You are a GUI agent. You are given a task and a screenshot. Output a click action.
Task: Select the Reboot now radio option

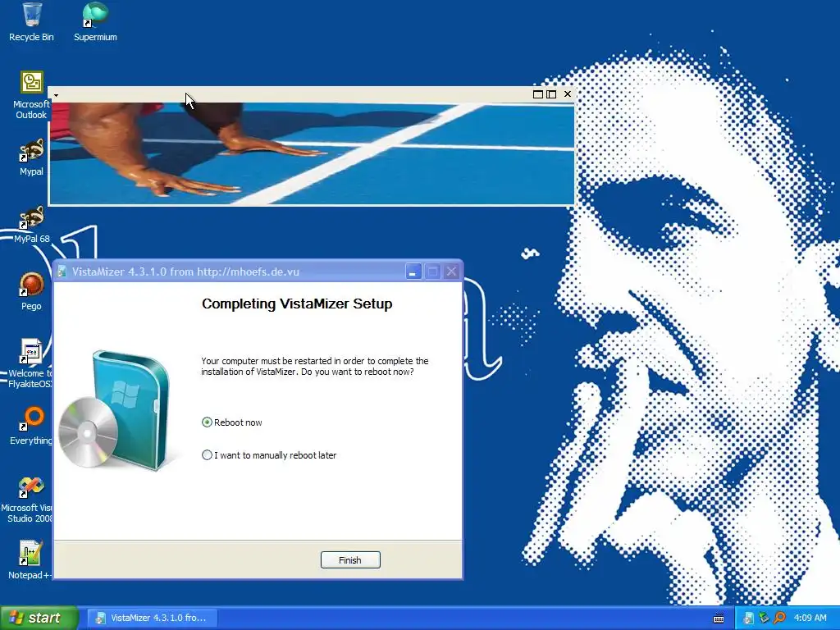[232, 422]
